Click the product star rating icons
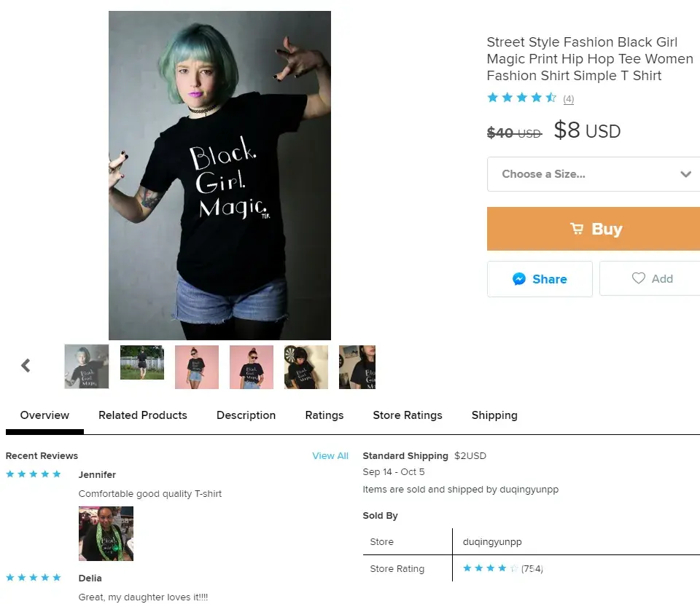This screenshot has width=700, height=604. tap(521, 98)
